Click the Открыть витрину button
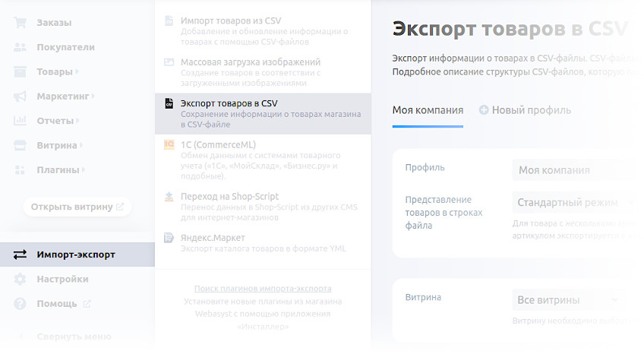Viewport: 644px width, 354px height. coord(77,207)
